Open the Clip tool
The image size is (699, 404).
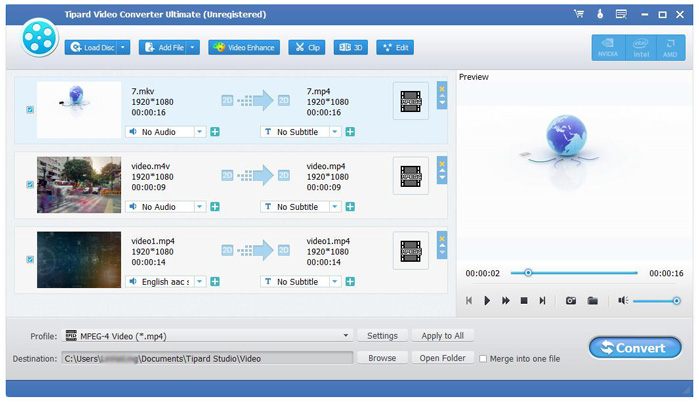pyautogui.click(x=307, y=48)
